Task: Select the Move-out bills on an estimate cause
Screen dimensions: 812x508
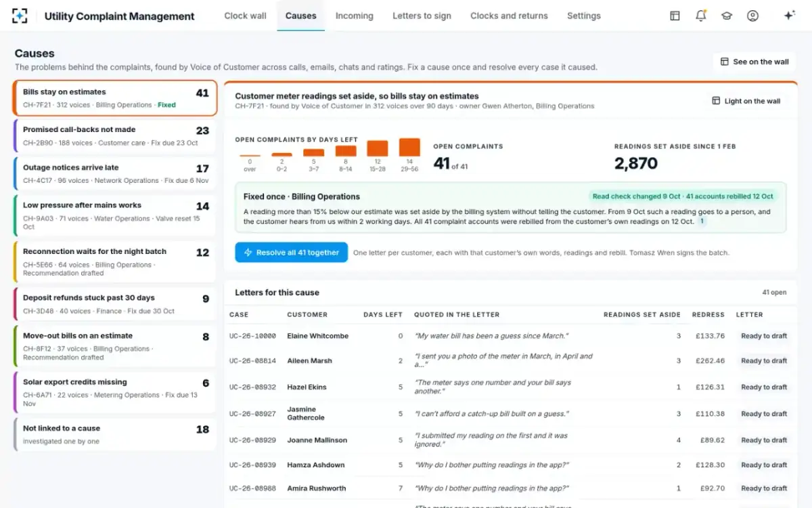Action: click(x=115, y=346)
